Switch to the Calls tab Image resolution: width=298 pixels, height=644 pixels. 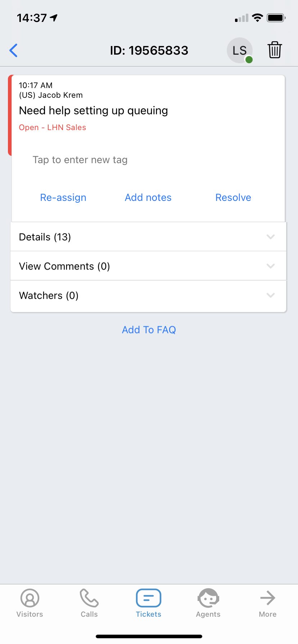[89, 603]
